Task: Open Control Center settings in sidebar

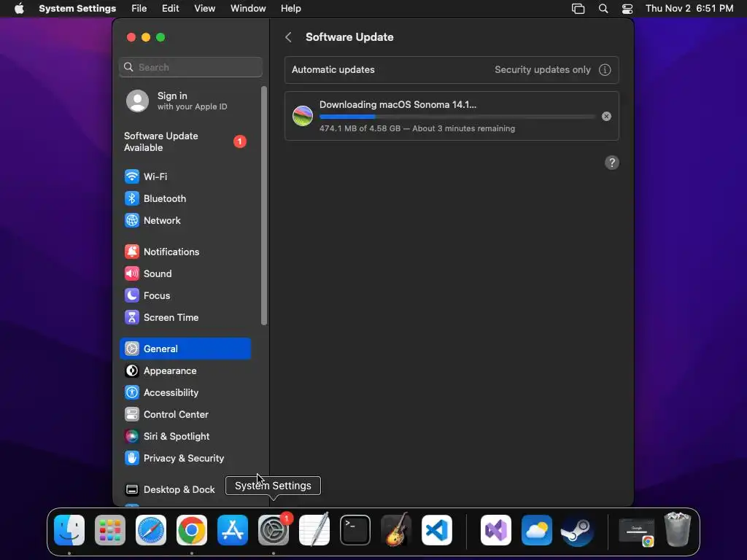Action: pyautogui.click(x=185, y=414)
